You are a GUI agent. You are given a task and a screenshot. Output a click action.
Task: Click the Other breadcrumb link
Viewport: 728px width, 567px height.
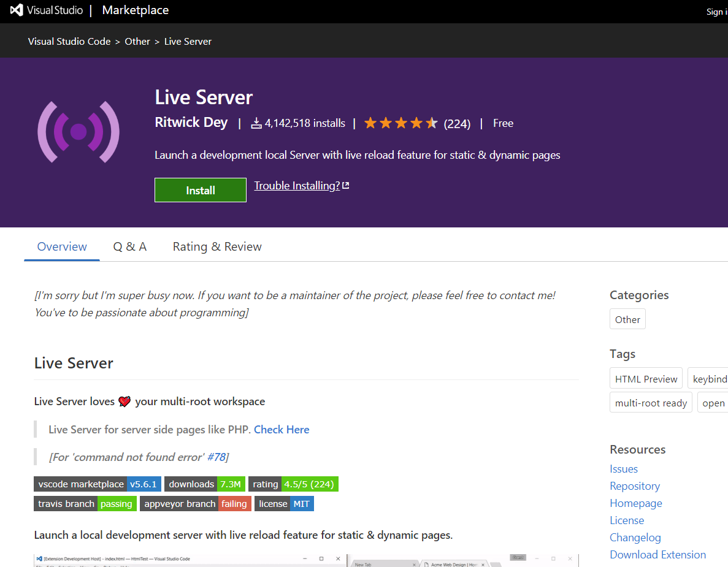pyautogui.click(x=137, y=41)
